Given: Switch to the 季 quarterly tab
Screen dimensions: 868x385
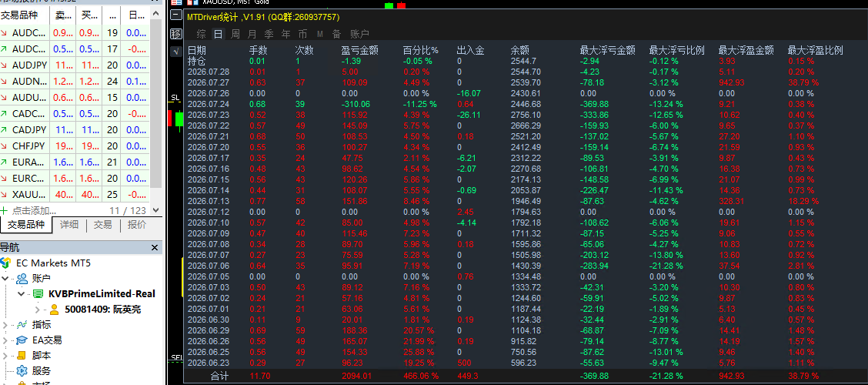Looking at the screenshot, I should point(269,34).
